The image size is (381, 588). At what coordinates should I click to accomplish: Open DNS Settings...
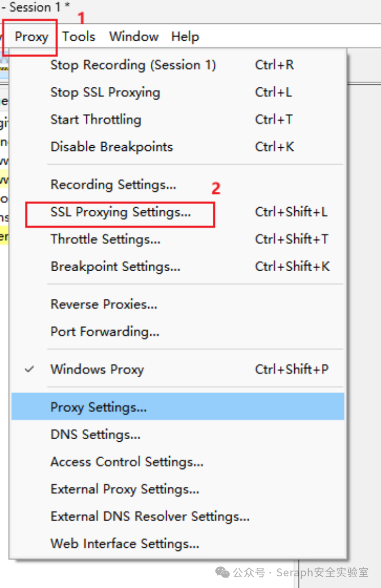click(178, 434)
